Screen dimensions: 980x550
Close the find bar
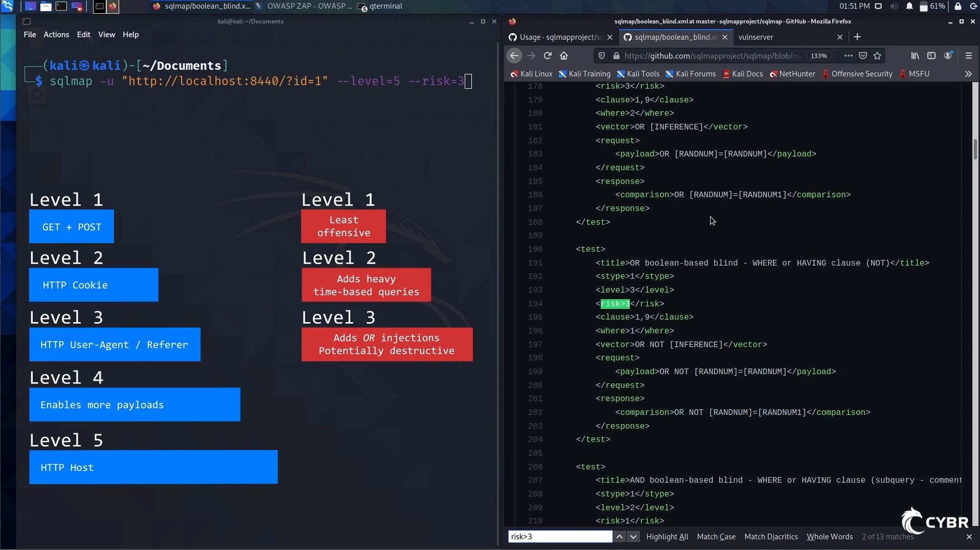click(x=969, y=537)
